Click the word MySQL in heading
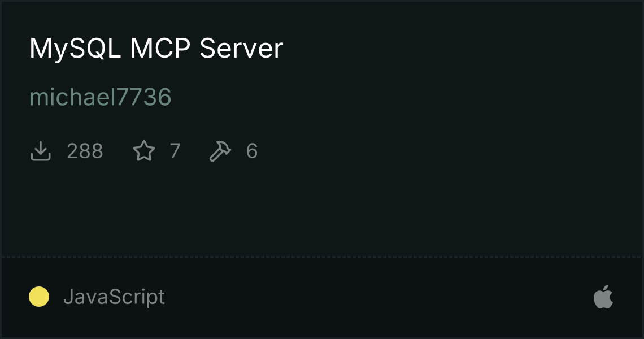This screenshot has height=339, width=644. click(75, 49)
